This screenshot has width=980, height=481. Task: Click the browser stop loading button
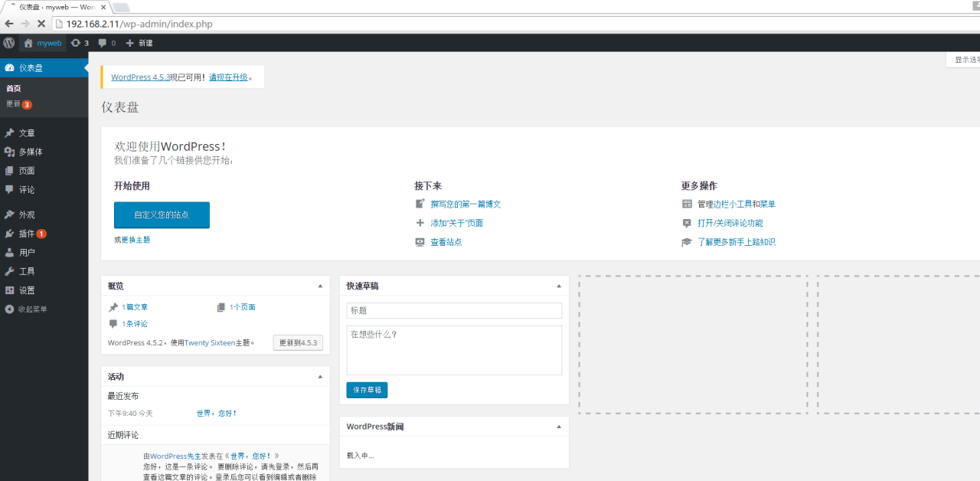click(41, 24)
